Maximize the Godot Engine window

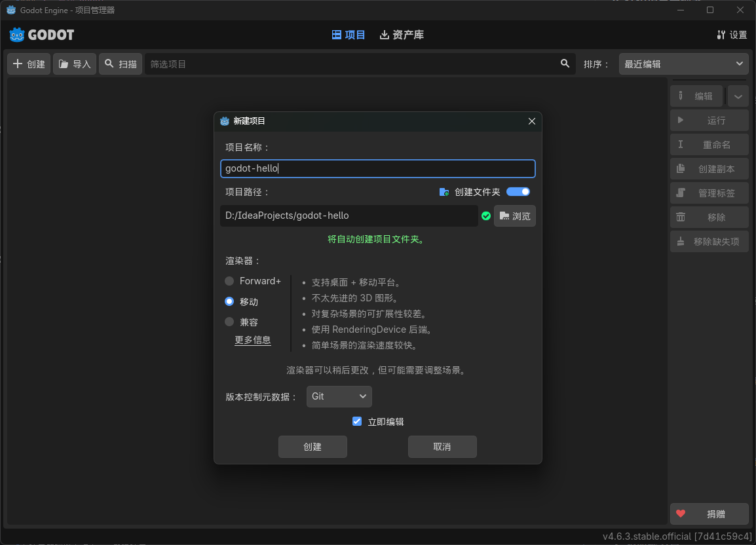coord(710,10)
